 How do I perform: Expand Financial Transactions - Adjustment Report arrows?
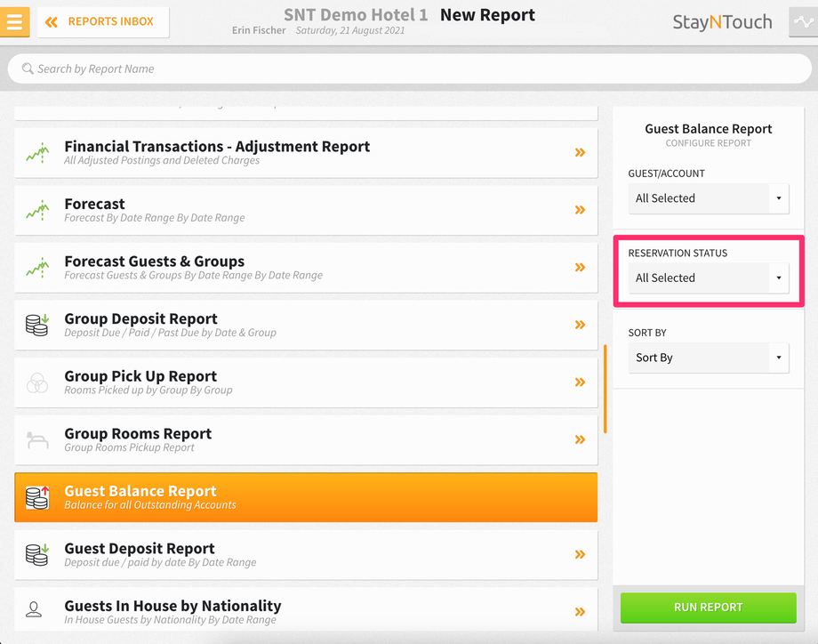point(580,152)
